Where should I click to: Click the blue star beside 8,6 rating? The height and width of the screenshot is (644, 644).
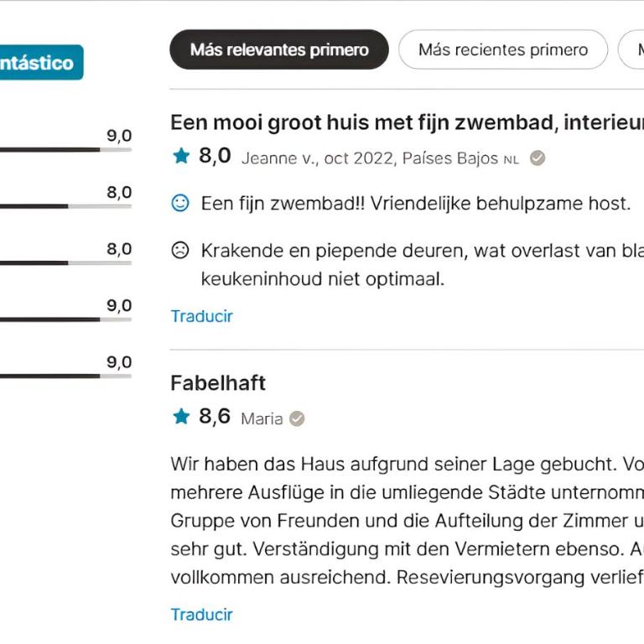pos(181,417)
